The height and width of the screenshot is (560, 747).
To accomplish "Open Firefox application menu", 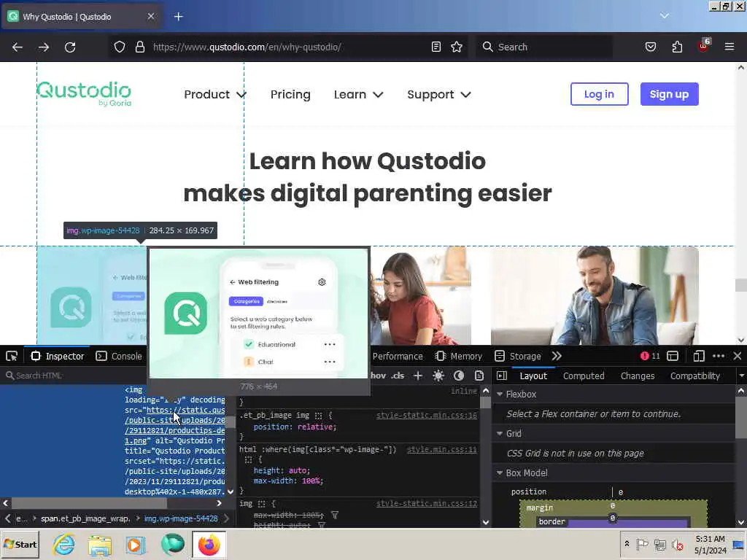I will tap(729, 47).
